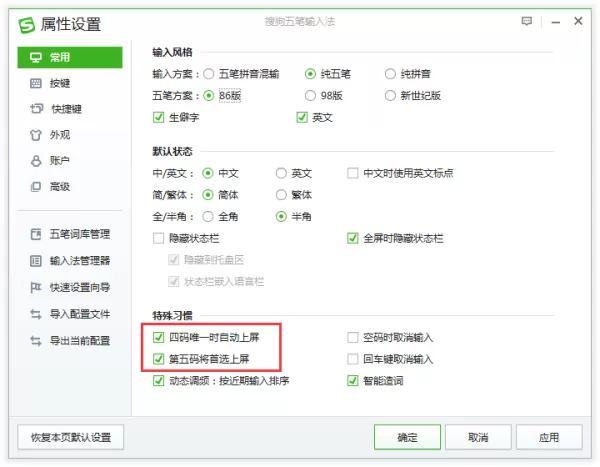The height and width of the screenshot is (467, 600).
Task: Toggle 四码唯一时自动上屏 checkbox
Action: (158, 338)
